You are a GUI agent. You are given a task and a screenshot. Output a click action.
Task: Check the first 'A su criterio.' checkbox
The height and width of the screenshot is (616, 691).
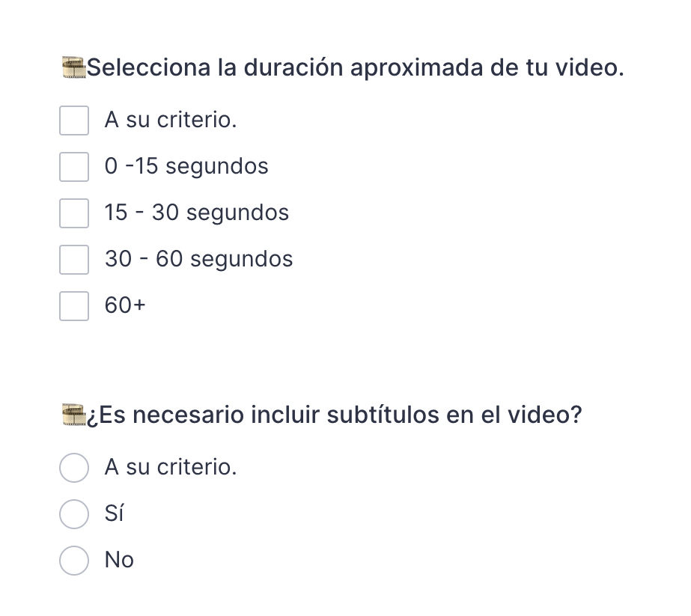click(x=74, y=120)
